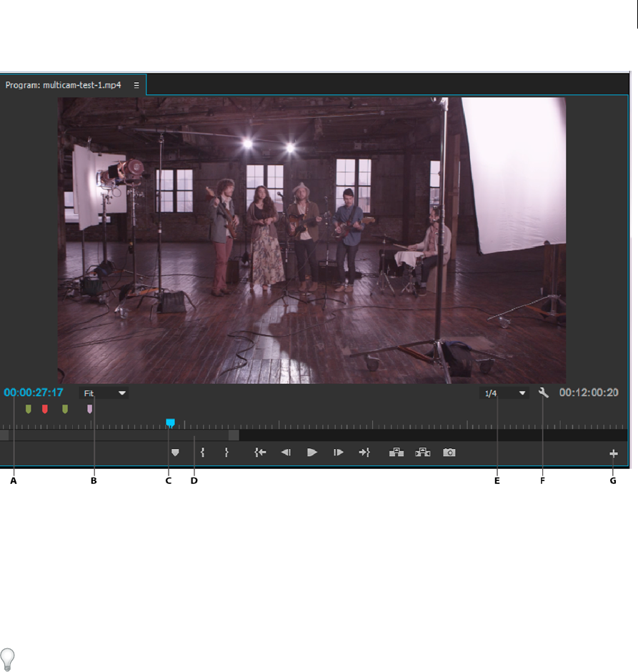
Task: Click the Mark In button
Action: (x=202, y=453)
